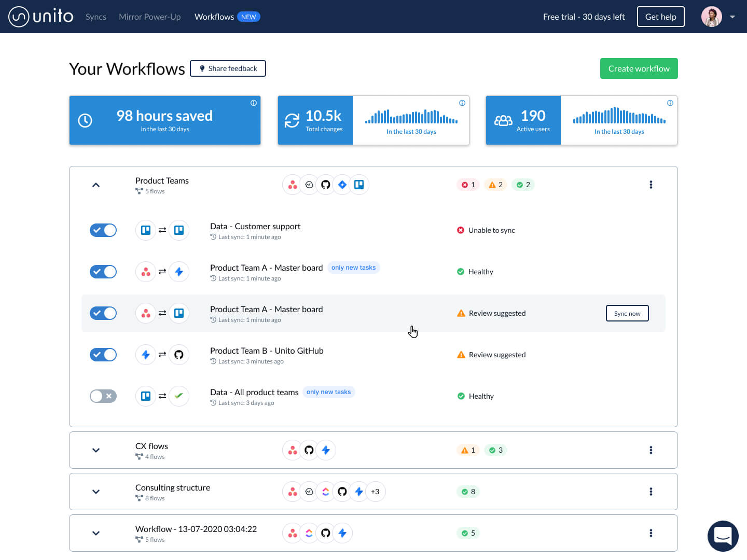Image resolution: width=747 pixels, height=560 pixels.
Task: Click the Active users bar chart
Action: (x=619, y=116)
